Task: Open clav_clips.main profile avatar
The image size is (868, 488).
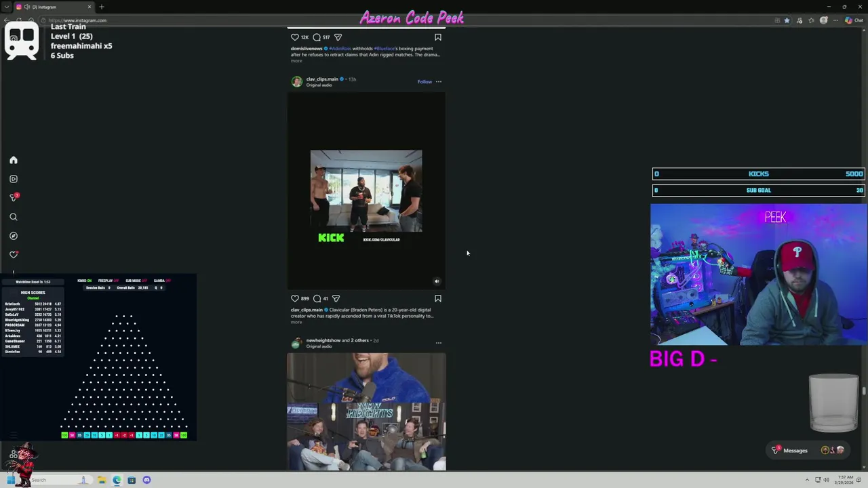Action: 296,81
